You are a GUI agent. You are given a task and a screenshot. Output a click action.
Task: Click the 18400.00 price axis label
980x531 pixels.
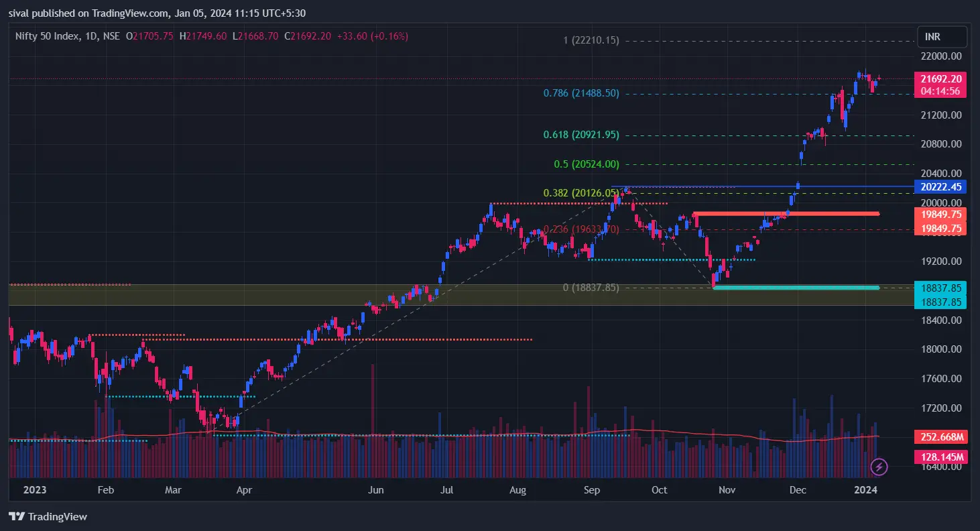[x=940, y=320]
